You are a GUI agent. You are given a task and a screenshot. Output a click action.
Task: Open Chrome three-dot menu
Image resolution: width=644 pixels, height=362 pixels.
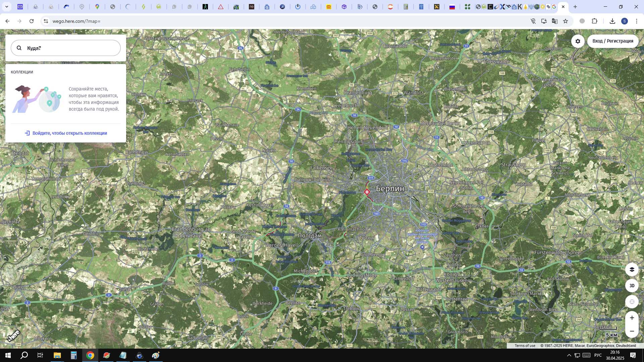point(636,21)
